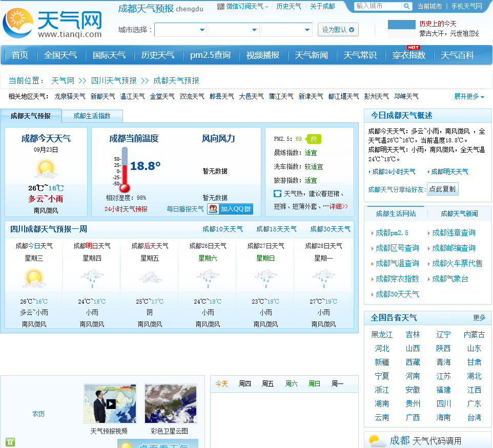This screenshot has width=493, height=448.
Task: Click the 设为默认 button
Action: [338, 30]
